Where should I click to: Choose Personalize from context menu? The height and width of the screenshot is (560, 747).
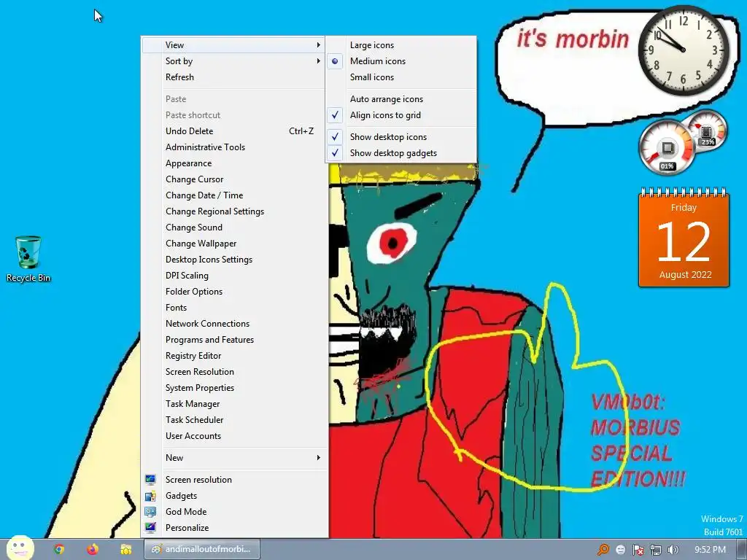tap(233, 528)
